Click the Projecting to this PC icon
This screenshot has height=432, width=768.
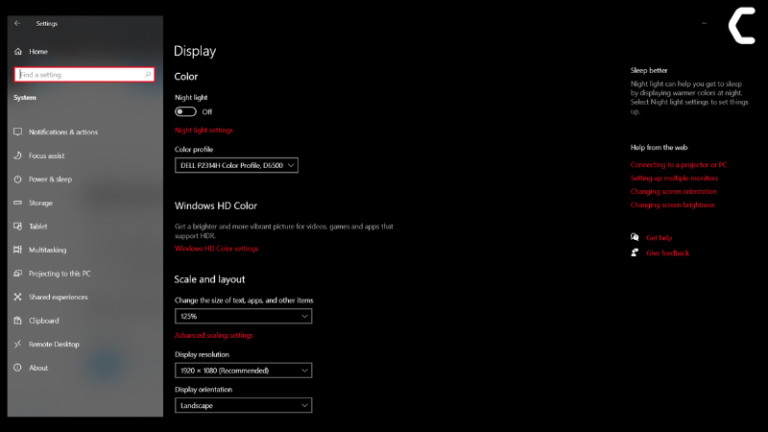pos(18,273)
